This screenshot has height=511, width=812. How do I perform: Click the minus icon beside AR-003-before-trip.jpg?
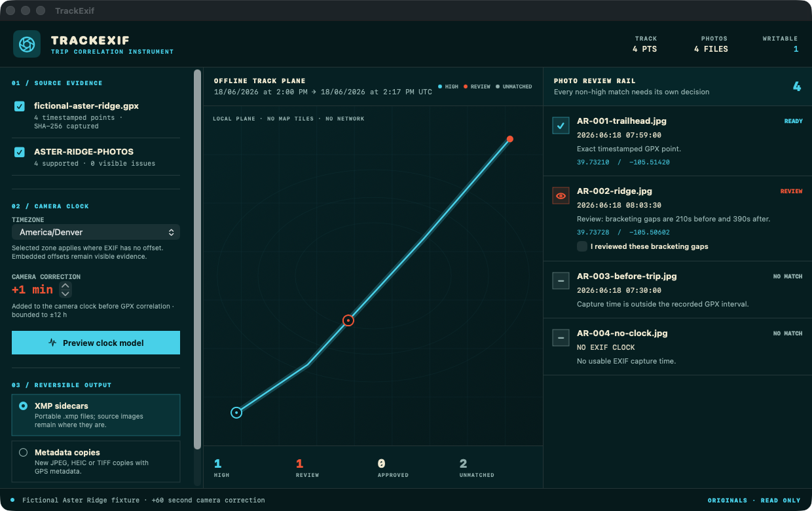pos(561,280)
